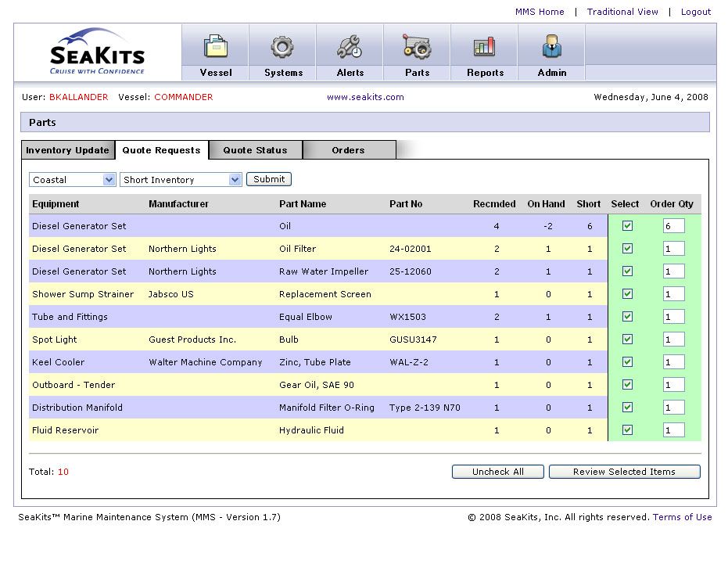Open the Admin user icon
The width and height of the screenshot is (728, 582).
(551, 48)
